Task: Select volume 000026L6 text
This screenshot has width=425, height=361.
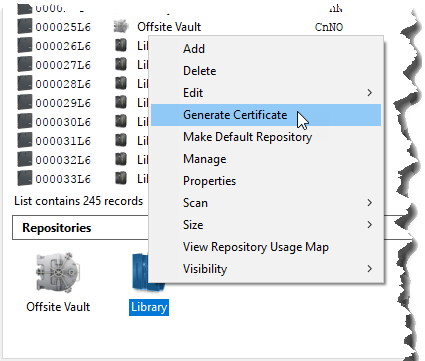Action: [x=63, y=46]
